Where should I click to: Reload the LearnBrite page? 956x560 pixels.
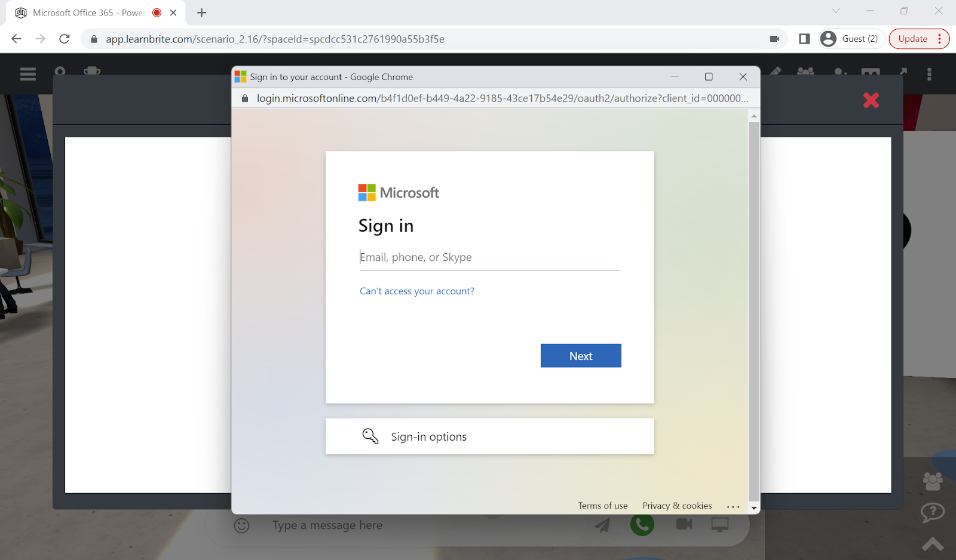[65, 39]
